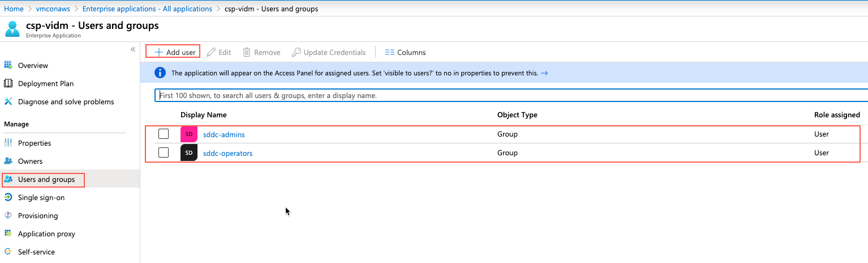Viewport: 868px width, 263px height.
Task: Open the Columns chooser
Action: tap(405, 52)
